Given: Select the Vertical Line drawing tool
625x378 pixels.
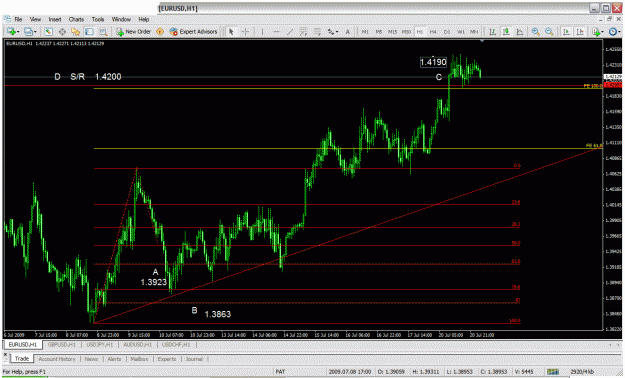Looking at the screenshot, I should click(x=263, y=32).
